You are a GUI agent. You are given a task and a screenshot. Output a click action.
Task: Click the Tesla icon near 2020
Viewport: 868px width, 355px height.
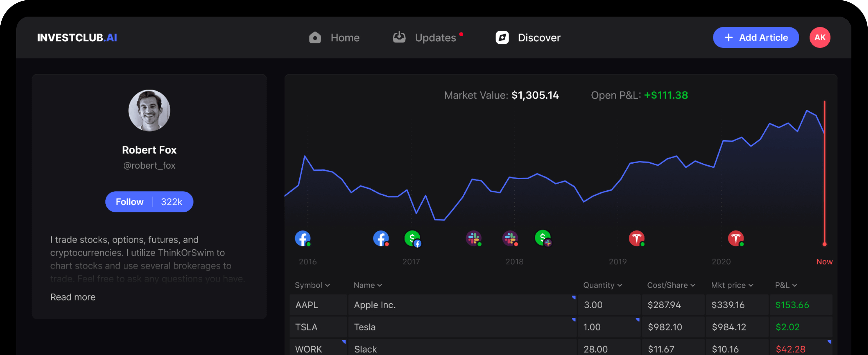click(x=735, y=238)
